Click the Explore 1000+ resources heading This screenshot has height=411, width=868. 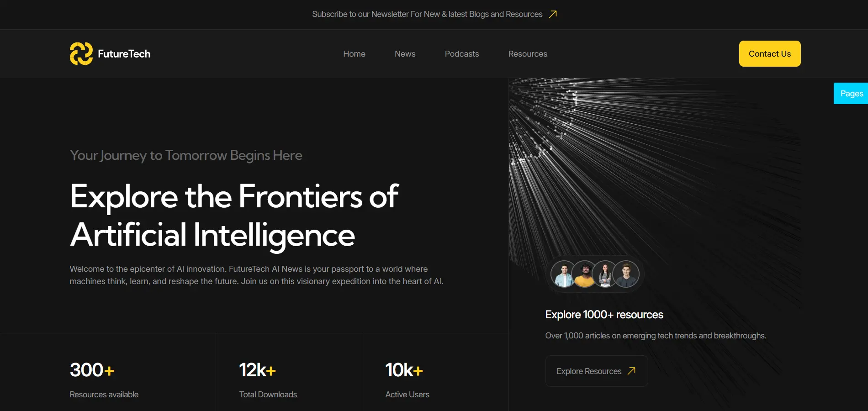604,315
